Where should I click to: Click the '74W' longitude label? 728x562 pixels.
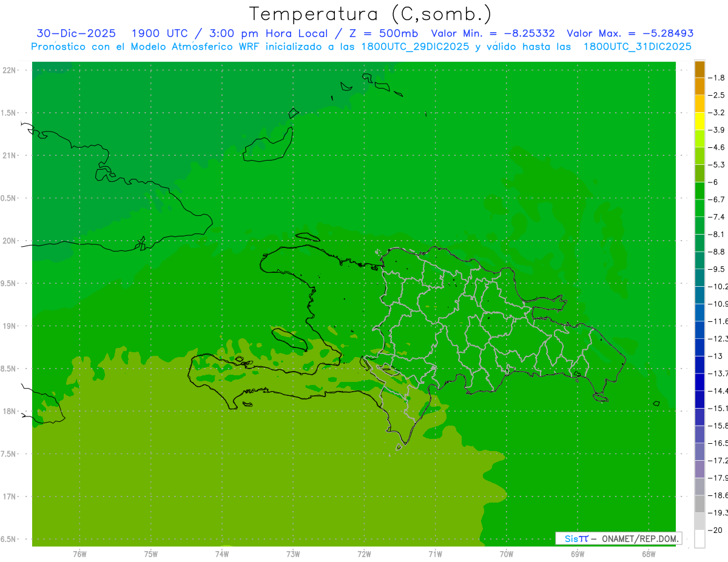tap(222, 554)
